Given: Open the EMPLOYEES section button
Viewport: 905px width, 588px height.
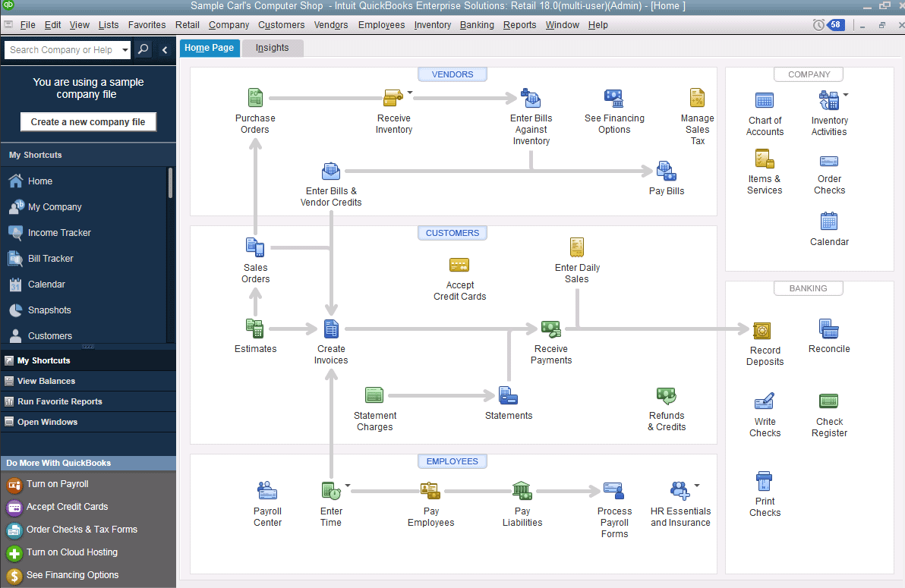Looking at the screenshot, I should (452, 461).
